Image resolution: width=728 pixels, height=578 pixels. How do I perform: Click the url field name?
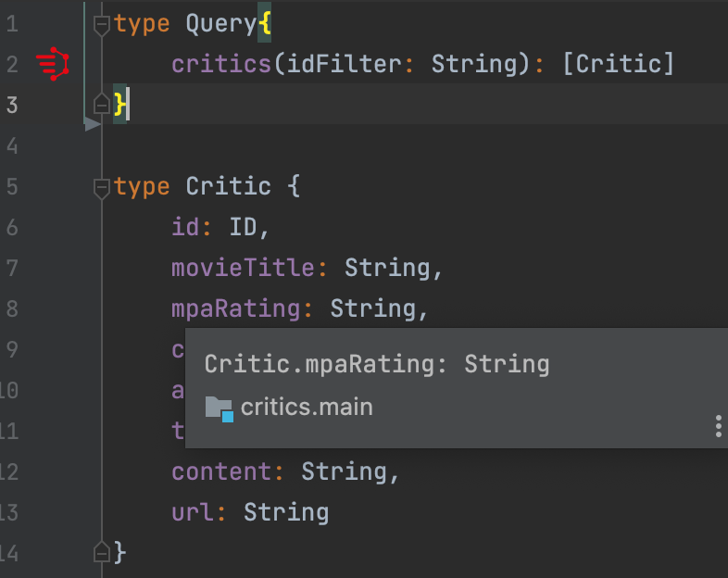coord(193,512)
